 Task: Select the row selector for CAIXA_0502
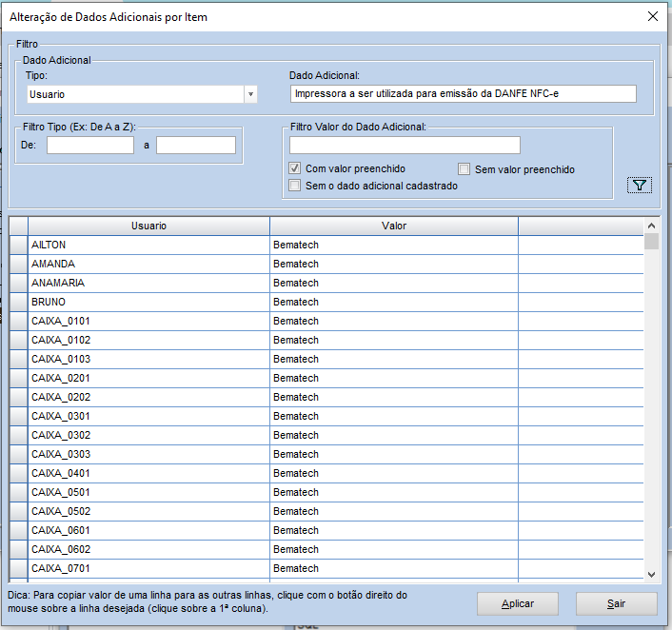pos(19,511)
